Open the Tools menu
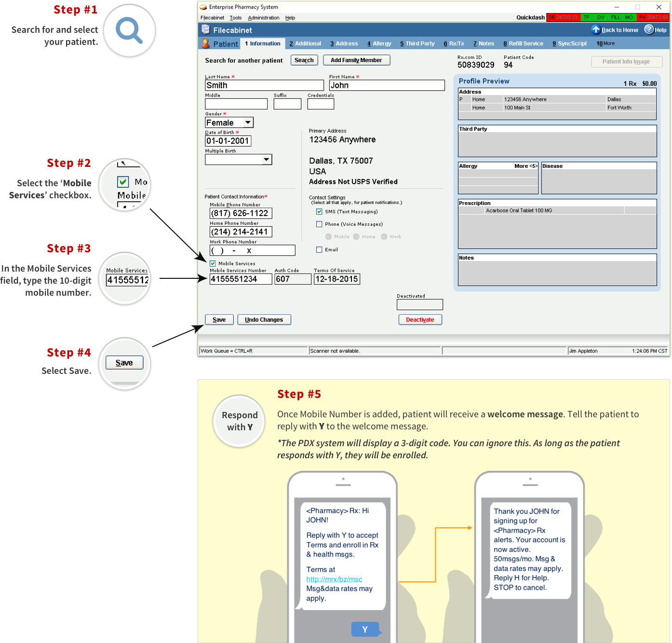This screenshot has height=643, width=672. coord(236,18)
